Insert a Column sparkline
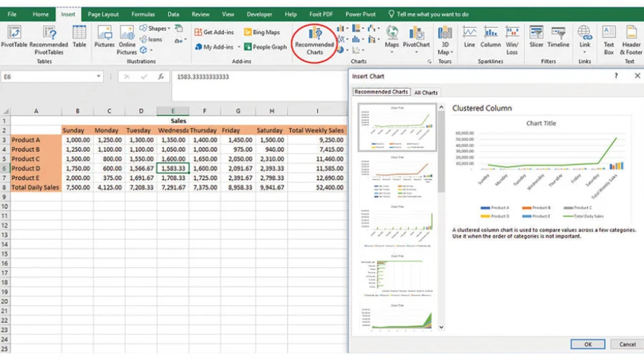644x358 pixels. [490, 37]
